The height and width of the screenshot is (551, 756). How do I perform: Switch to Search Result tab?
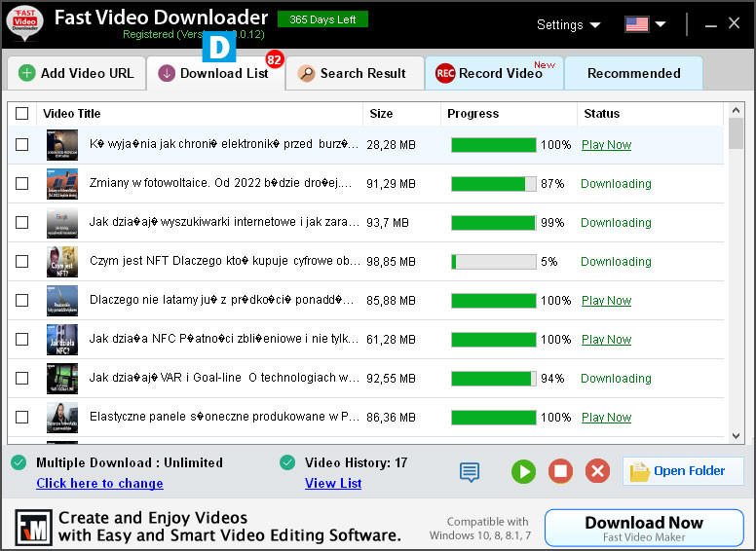355,73
